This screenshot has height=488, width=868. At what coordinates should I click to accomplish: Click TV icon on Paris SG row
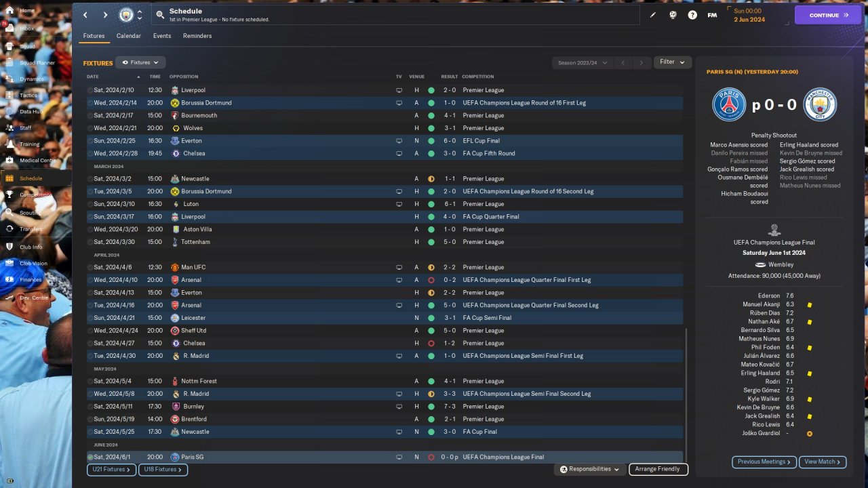(399, 457)
